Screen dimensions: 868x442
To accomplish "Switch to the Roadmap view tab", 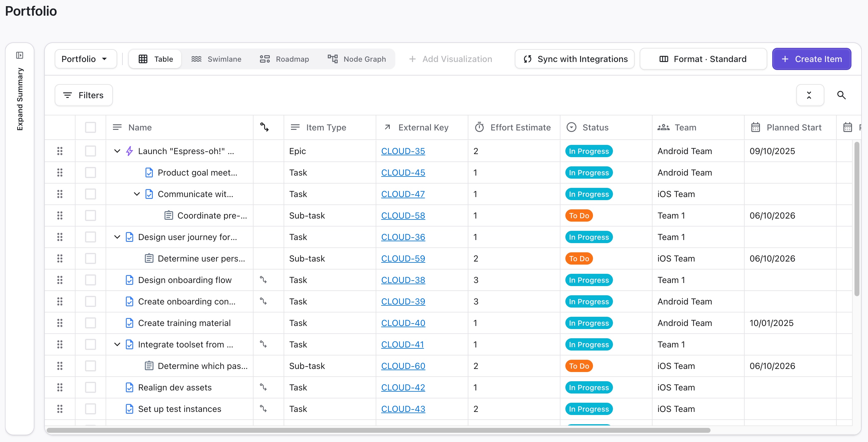I will (x=284, y=59).
